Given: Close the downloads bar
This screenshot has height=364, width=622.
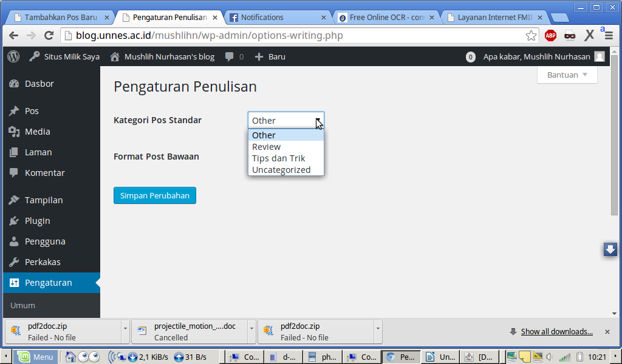Looking at the screenshot, I should pyautogui.click(x=607, y=332).
